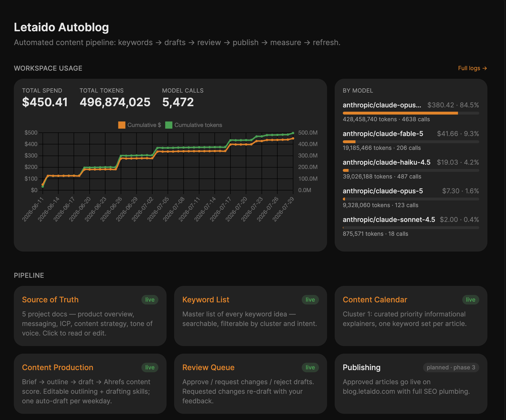The height and width of the screenshot is (420, 506).
Task: Click the $500 y-axis label
Action: click(31, 133)
